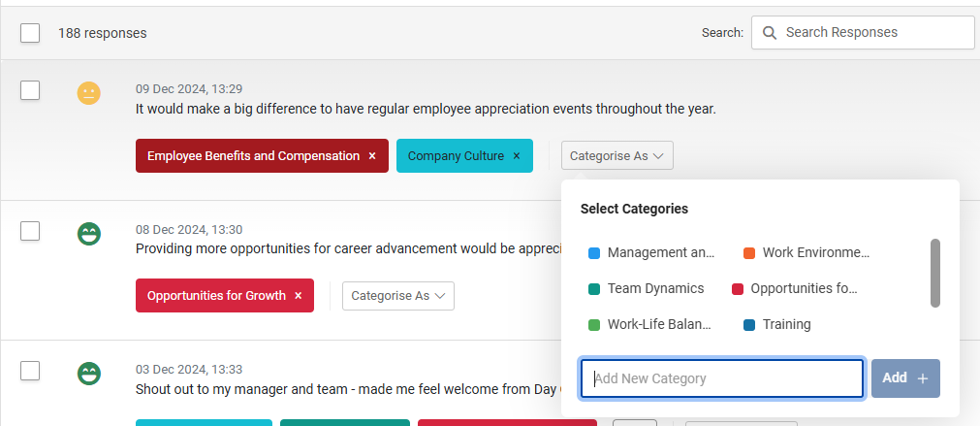Toggle the select all responses checkbox
Screen dimensions: 980x426
[x=30, y=33]
